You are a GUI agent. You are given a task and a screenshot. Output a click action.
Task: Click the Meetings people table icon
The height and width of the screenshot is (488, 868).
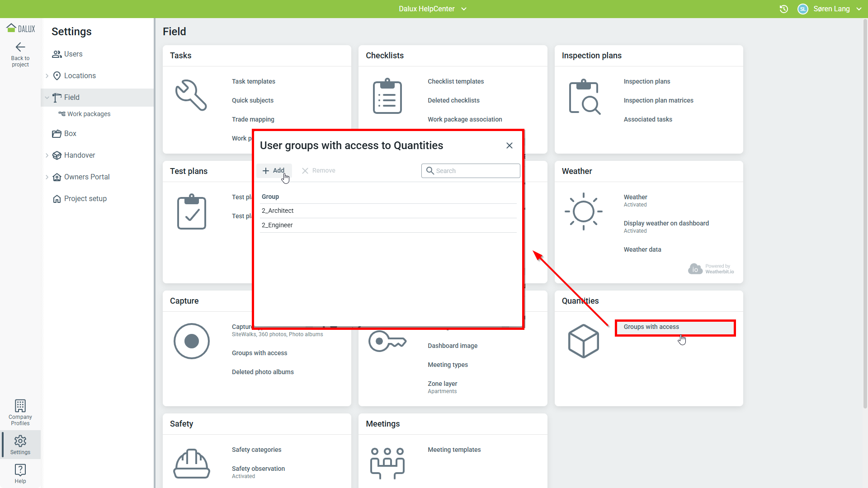pos(387,464)
